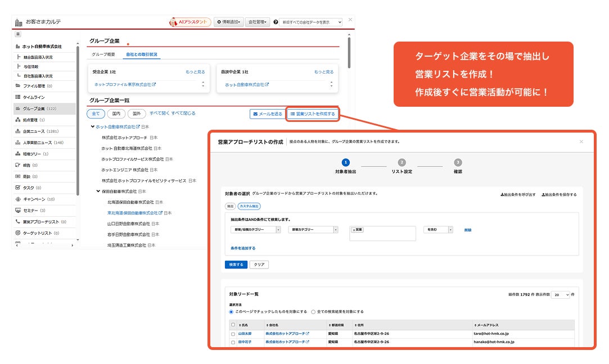Click main panel vertical scrollbar
Image resolution: width=609 pixels, height=364 pixels.
click(x=349, y=52)
